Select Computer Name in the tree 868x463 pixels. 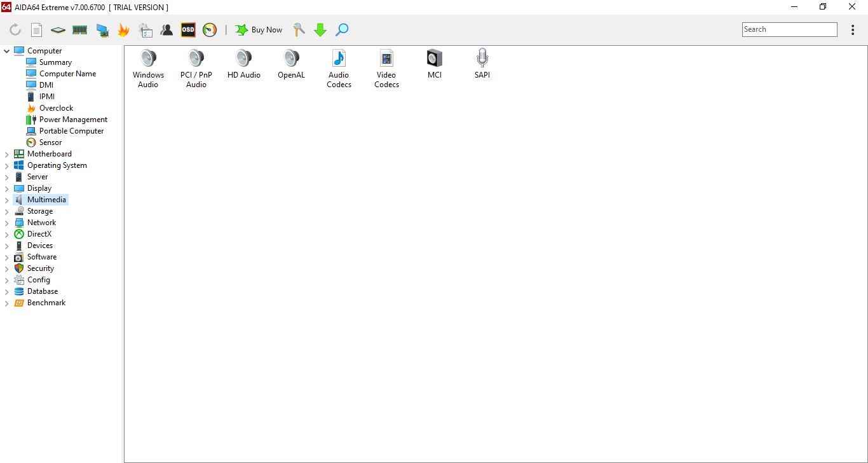pos(67,74)
